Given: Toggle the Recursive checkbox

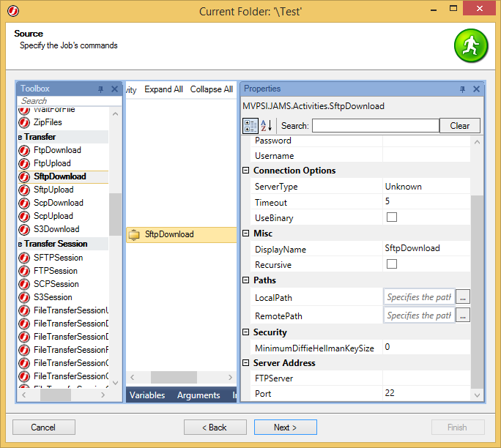Looking at the screenshot, I should coord(391,264).
